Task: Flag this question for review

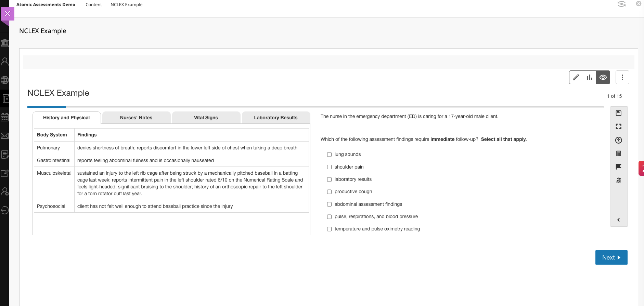Action: coord(618,167)
